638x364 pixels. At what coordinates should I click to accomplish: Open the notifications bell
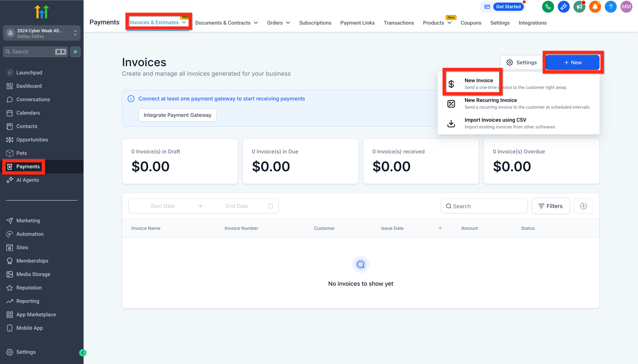pyautogui.click(x=595, y=7)
